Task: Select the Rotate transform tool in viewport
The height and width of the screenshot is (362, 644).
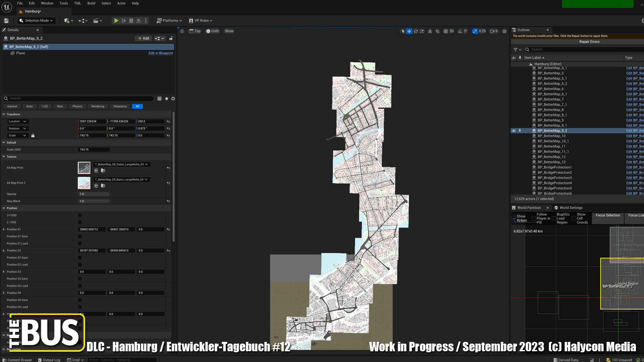Action: point(416,31)
